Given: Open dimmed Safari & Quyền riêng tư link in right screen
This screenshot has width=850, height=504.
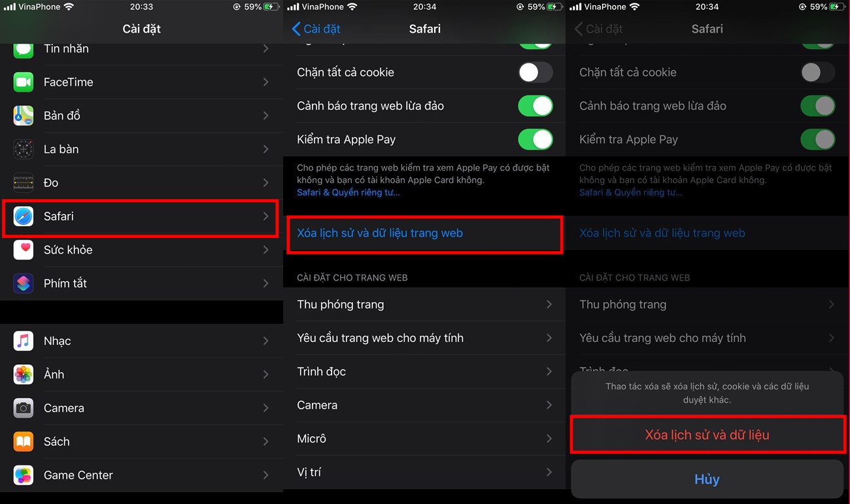Looking at the screenshot, I should (x=630, y=193).
